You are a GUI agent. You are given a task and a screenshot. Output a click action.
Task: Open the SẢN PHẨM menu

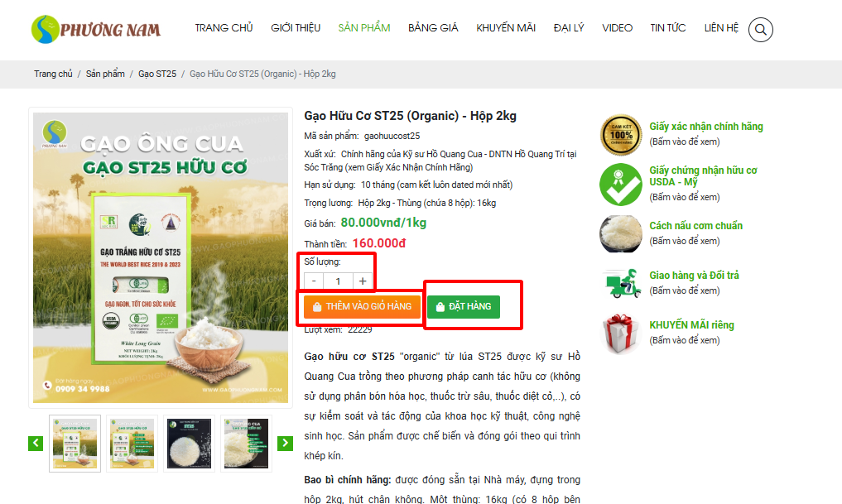[364, 28]
